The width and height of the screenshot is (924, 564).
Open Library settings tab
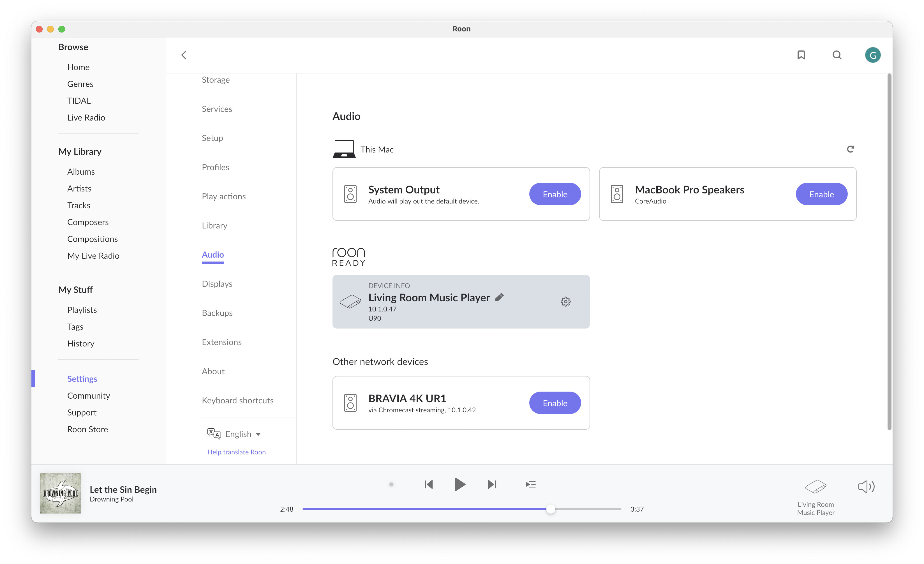[x=214, y=225]
